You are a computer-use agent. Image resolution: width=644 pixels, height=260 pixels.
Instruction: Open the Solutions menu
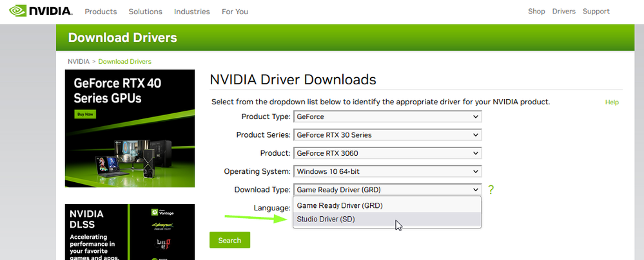145,12
